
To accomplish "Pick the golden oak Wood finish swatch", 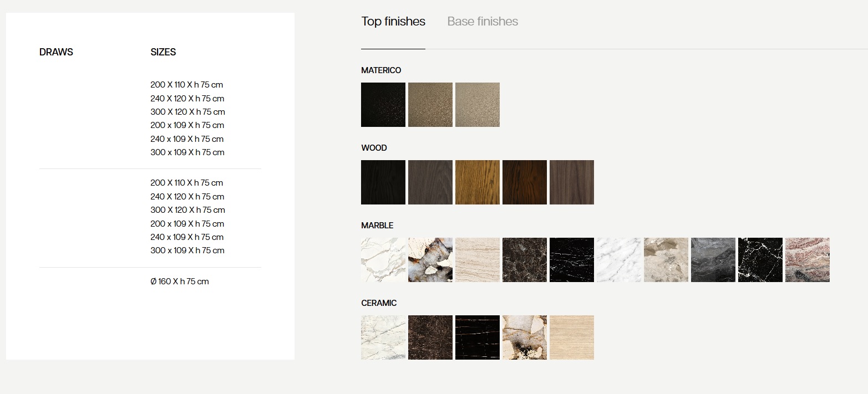I will click(x=478, y=182).
